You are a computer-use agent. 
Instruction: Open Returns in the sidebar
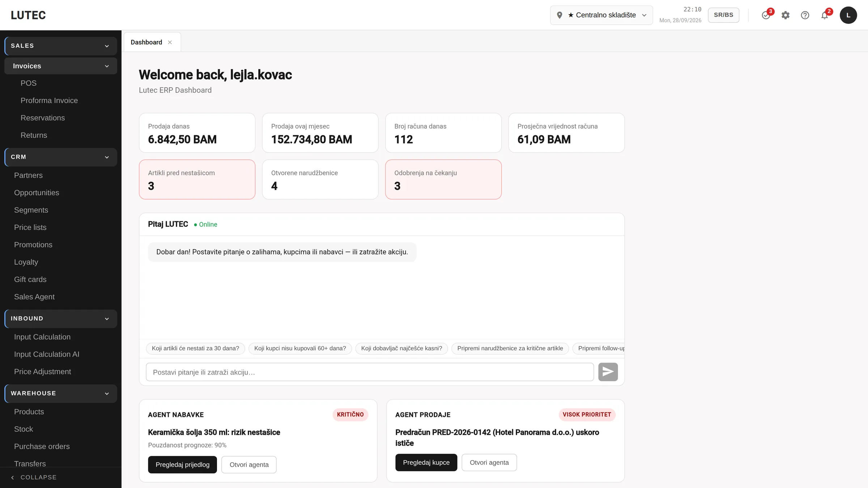click(x=34, y=135)
